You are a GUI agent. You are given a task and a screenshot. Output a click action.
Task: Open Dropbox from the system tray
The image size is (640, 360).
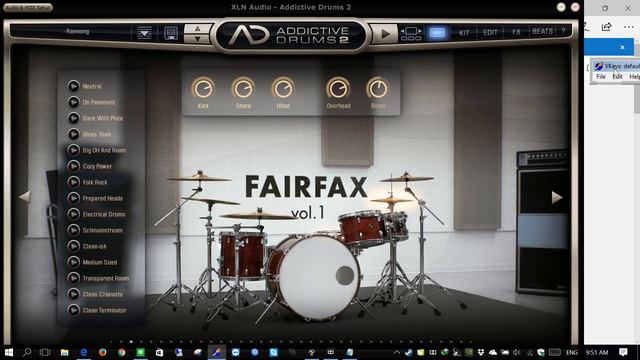click(x=481, y=353)
